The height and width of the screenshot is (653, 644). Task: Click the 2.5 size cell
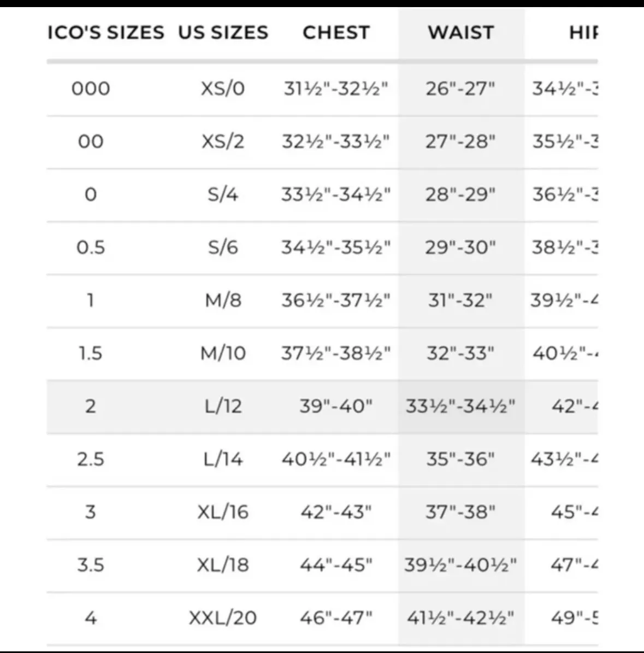(91, 459)
